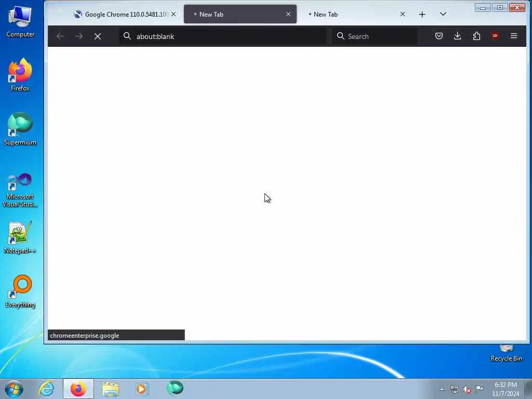Screen dimensions: 532x399
Task: Close the Firefox window
Action: (517, 7)
